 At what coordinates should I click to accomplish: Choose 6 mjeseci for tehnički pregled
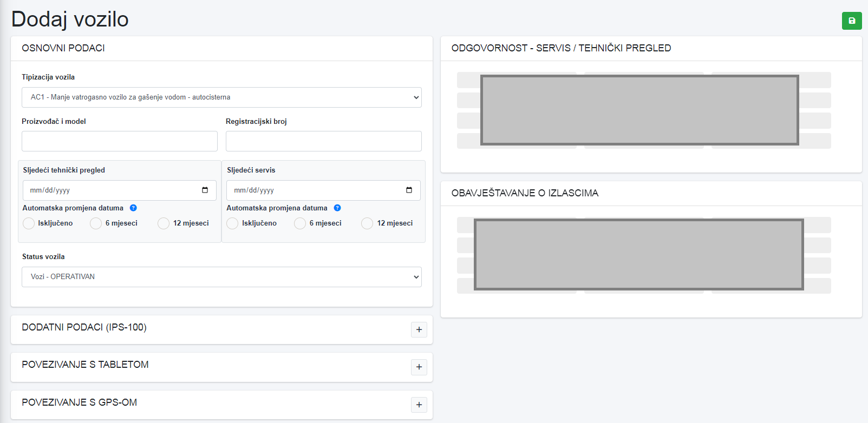click(x=96, y=223)
